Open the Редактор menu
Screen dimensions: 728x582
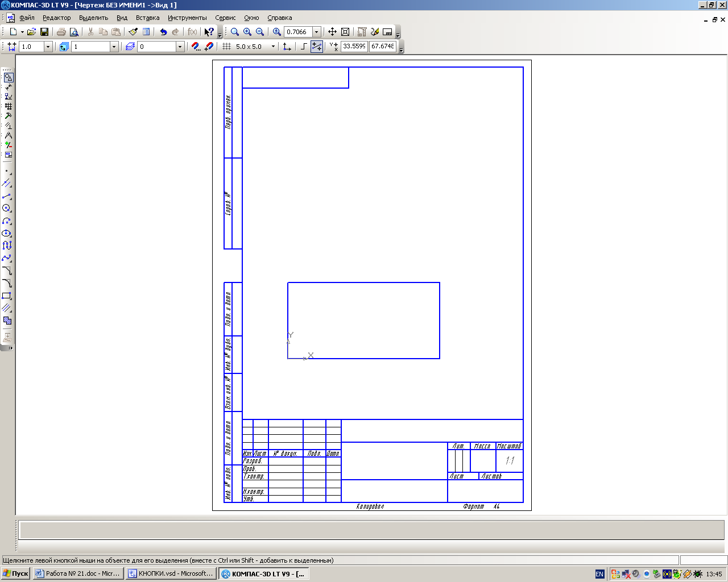pos(57,18)
